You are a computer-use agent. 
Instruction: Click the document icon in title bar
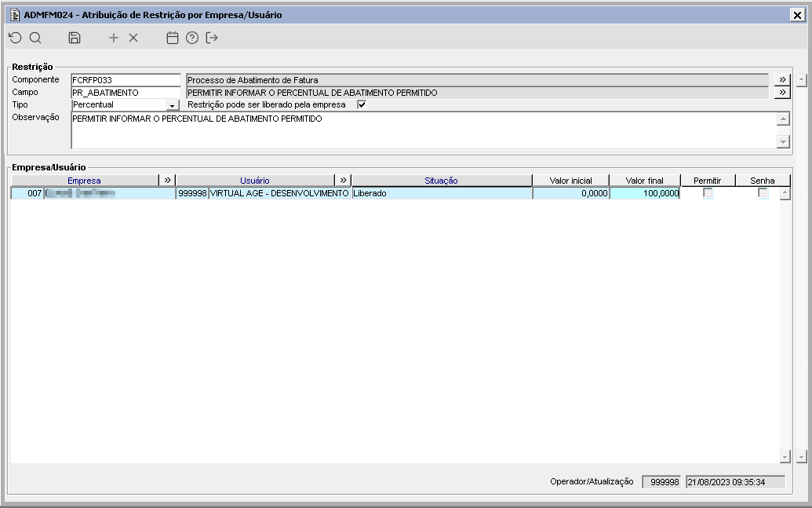15,14
